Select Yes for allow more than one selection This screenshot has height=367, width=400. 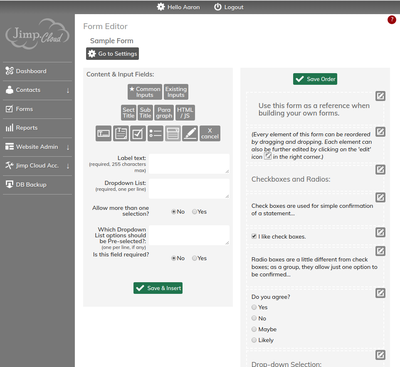pos(194,212)
